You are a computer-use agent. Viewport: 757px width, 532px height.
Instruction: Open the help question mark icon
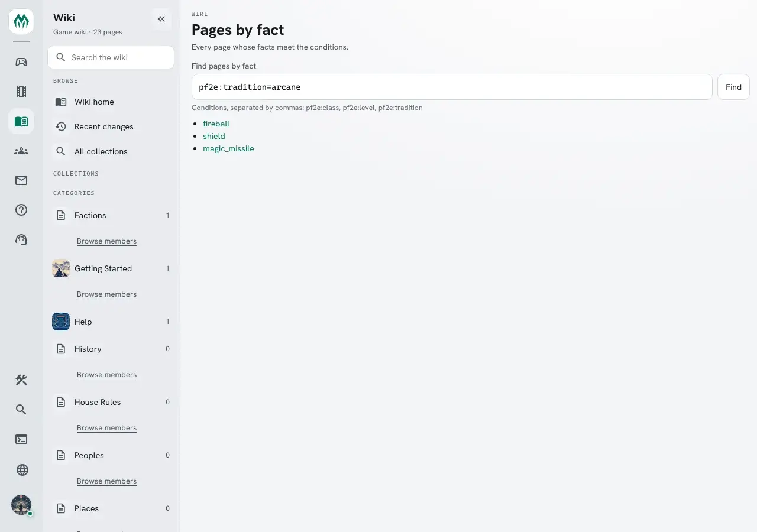[21, 210]
